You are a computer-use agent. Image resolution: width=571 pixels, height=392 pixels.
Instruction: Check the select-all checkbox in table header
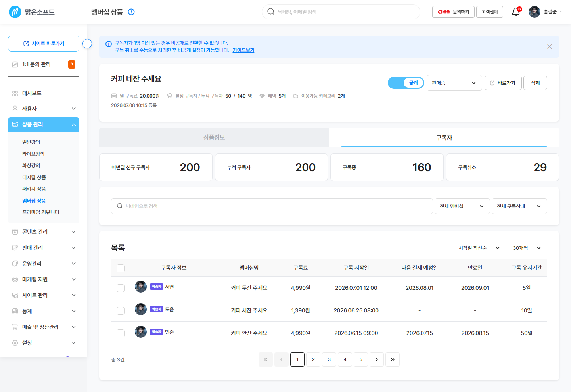click(121, 268)
